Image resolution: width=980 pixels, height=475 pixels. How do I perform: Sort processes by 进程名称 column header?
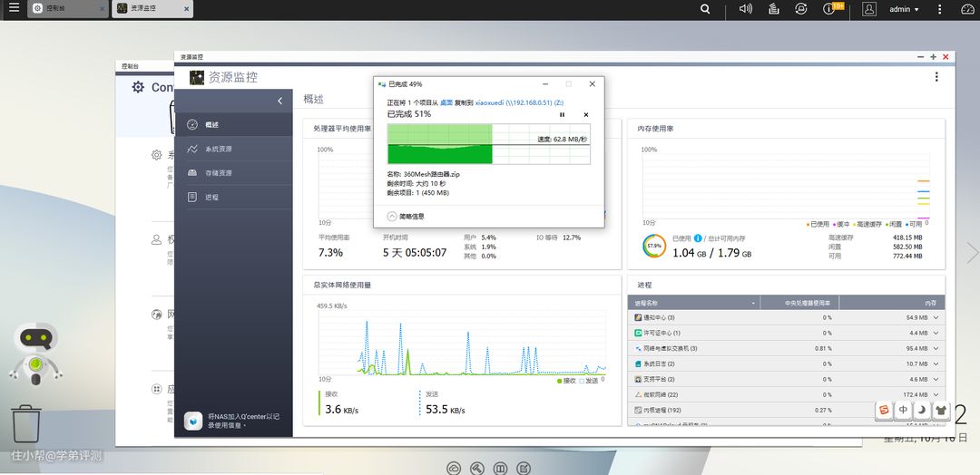694,303
